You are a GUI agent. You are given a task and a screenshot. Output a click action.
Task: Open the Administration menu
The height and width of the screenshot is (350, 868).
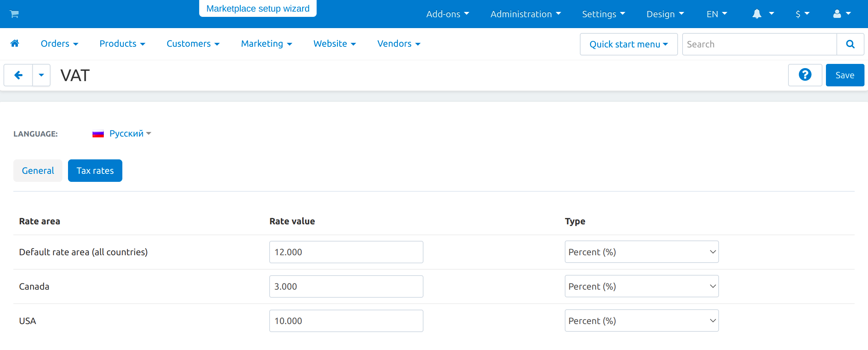click(x=525, y=14)
